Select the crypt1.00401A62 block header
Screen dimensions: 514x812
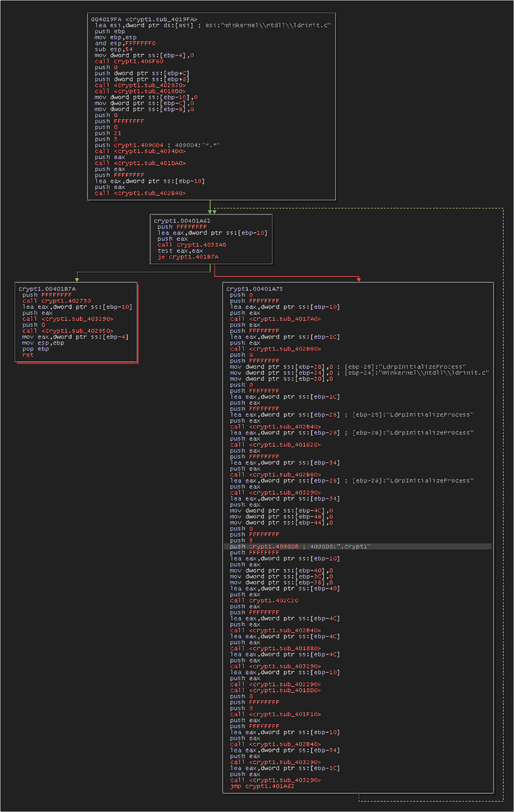(182, 221)
